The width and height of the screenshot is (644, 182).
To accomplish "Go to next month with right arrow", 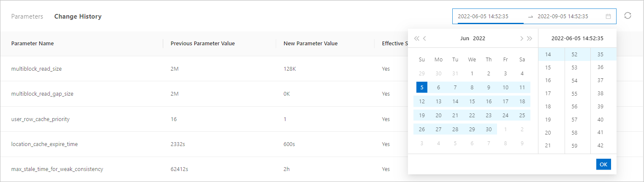I will 522,39.
